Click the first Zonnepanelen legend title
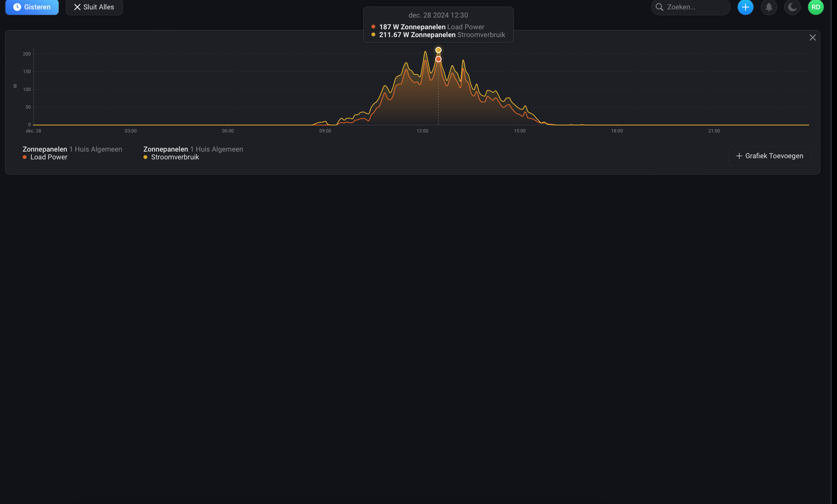Screen dimensions: 837x504 [45, 149]
